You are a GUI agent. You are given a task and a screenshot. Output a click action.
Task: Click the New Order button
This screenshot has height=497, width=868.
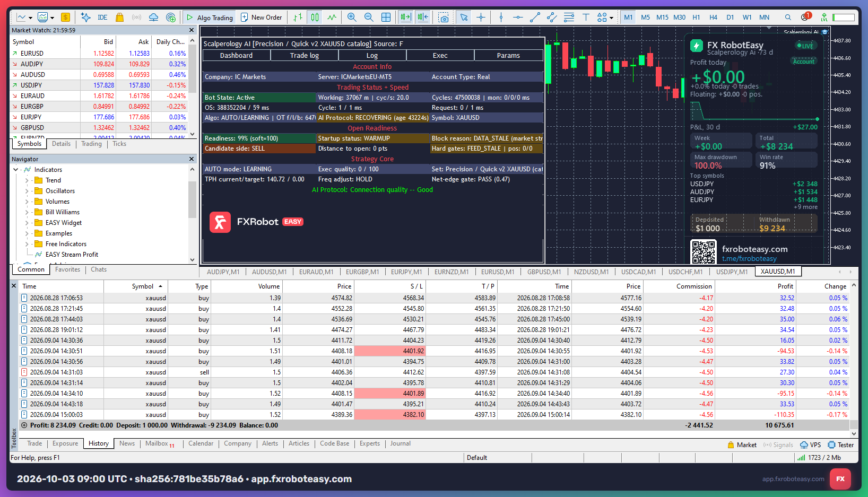pyautogui.click(x=261, y=18)
